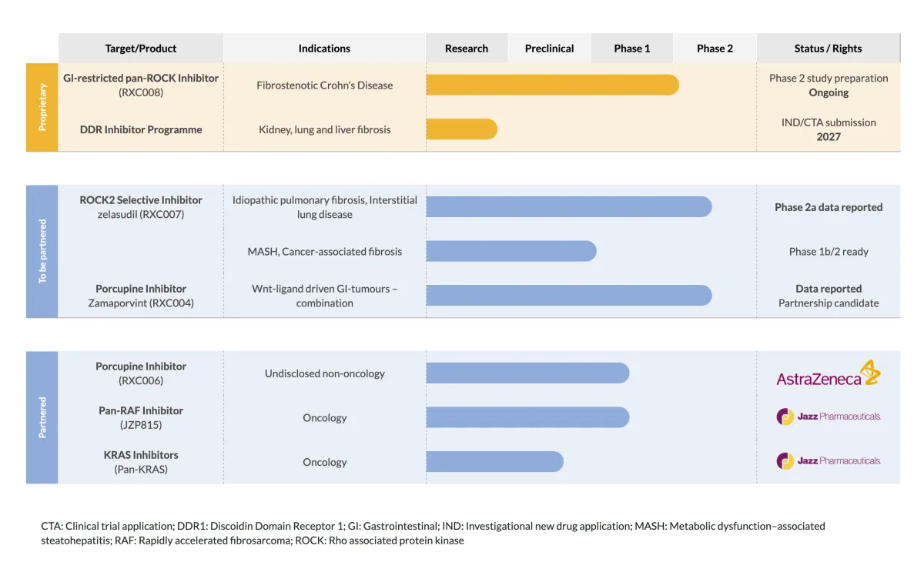Click Fibrostenotic Crohn's Disease indication
The width and height of the screenshot is (924, 579).
click(324, 85)
